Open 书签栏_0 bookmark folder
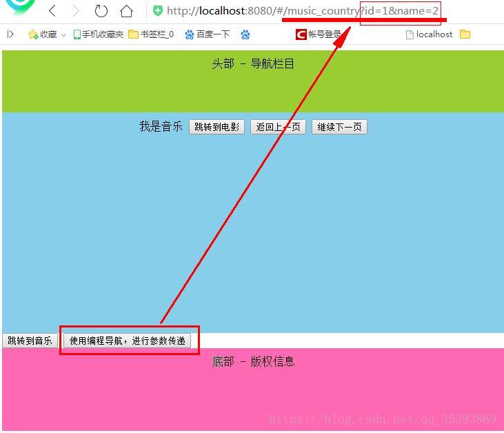504x433 pixels. (151, 34)
